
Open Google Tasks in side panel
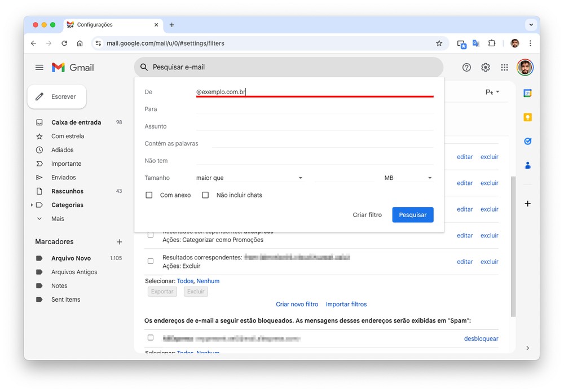(527, 141)
